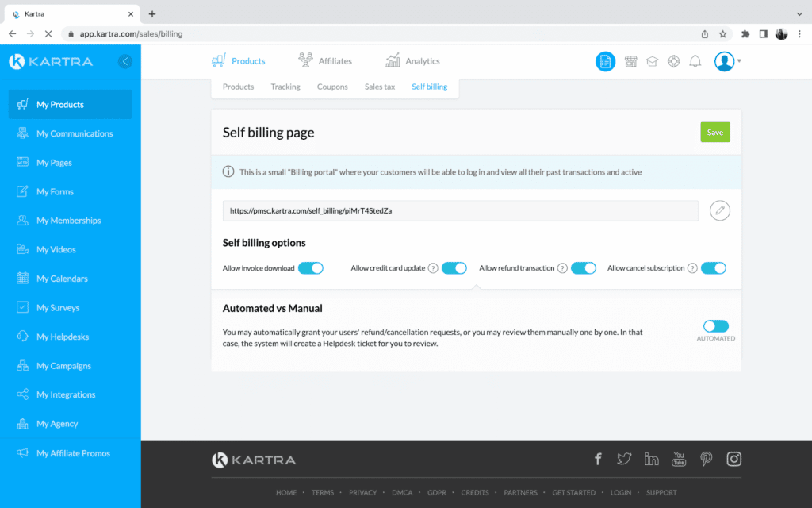
Task: Switch to the Tracking sub-tab
Action: click(285, 87)
